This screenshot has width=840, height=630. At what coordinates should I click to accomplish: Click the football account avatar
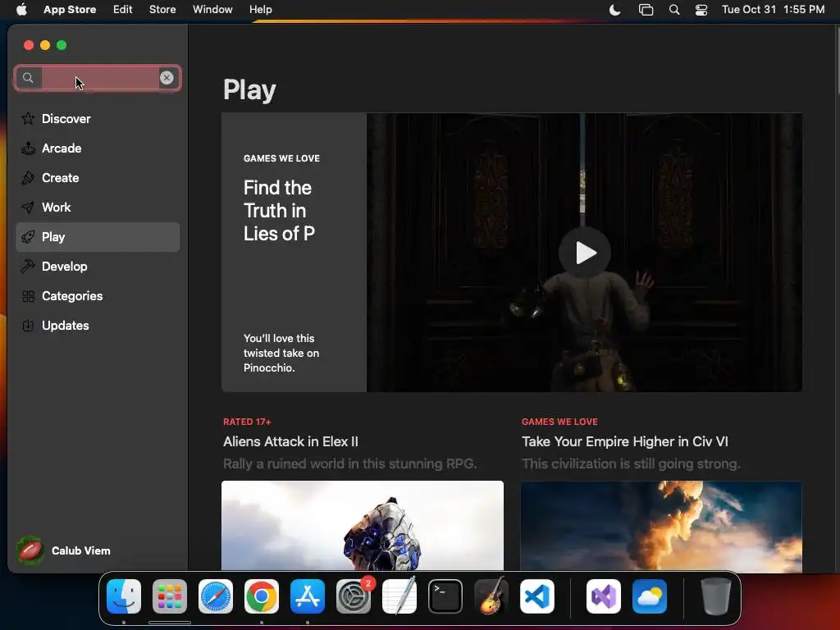(30, 550)
